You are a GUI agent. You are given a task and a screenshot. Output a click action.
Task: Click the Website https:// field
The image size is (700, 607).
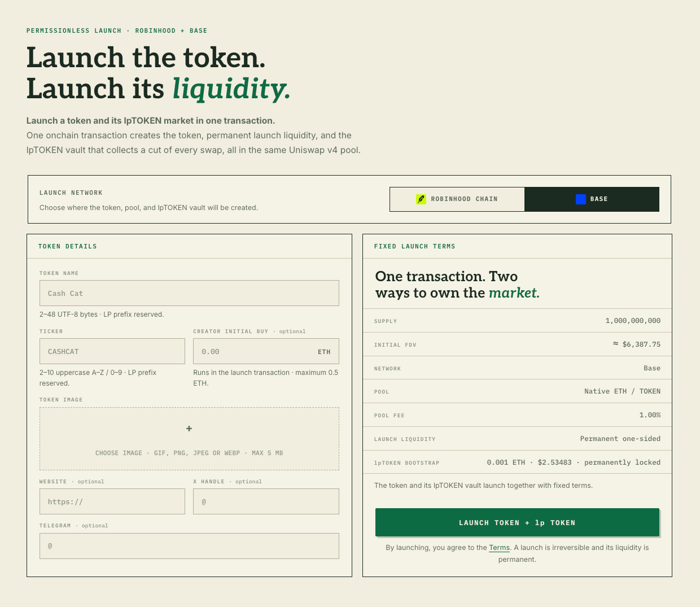(x=112, y=501)
